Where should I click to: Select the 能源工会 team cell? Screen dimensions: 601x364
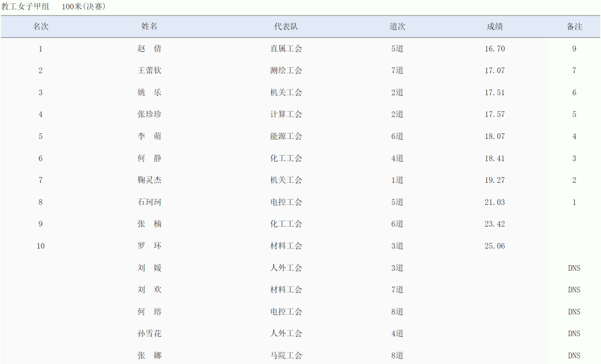pyautogui.click(x=286, y=136)
